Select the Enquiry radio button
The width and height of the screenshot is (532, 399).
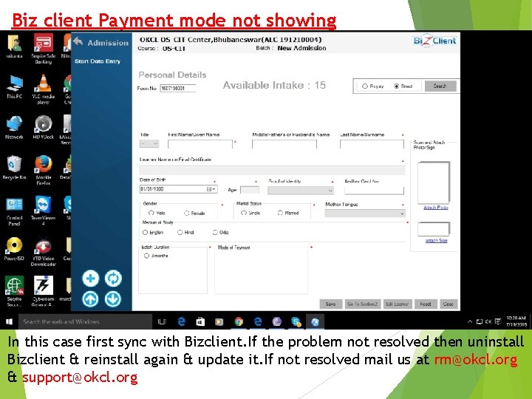pos(365,86)
